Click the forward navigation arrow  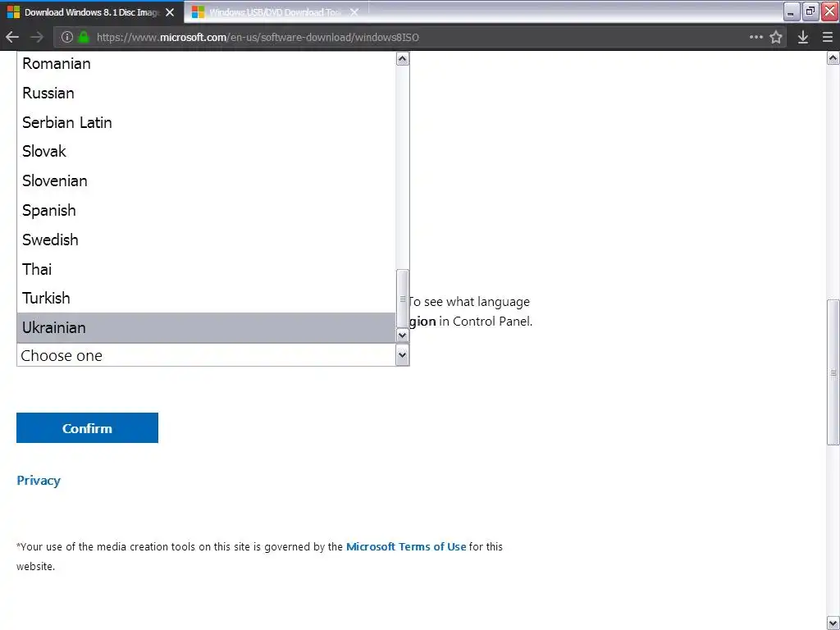37,37
